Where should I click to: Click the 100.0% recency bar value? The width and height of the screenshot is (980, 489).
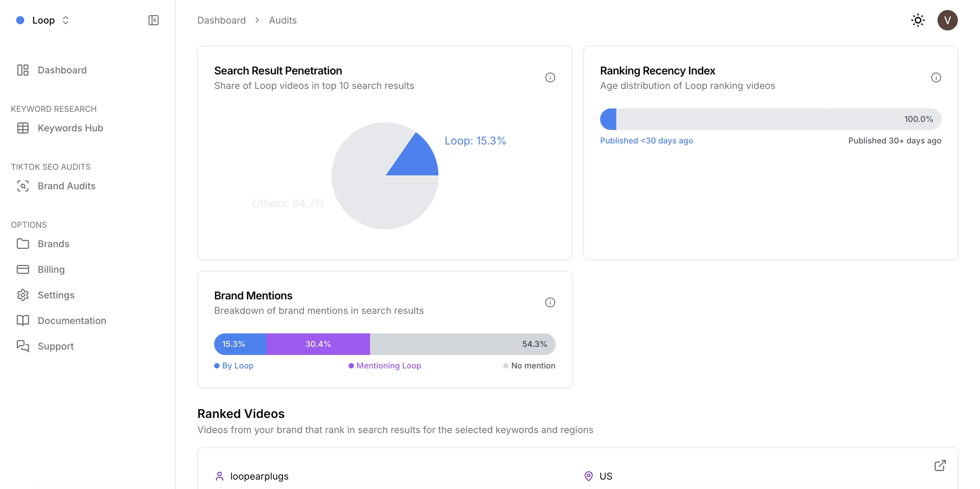click(x=918, y=119)
